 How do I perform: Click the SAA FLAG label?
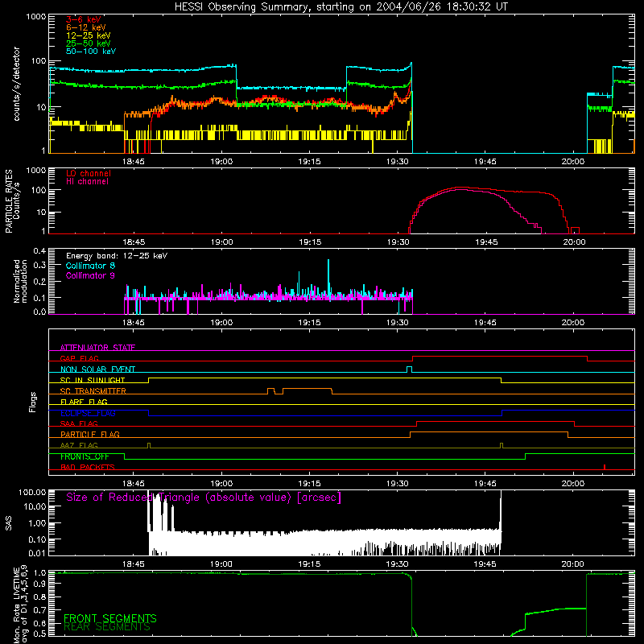(x=79, y=423)
